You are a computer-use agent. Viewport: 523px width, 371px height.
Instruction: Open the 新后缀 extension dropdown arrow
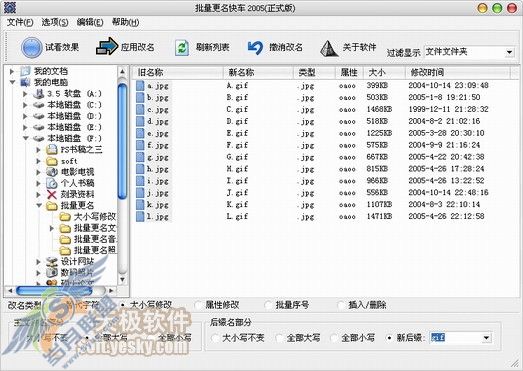[x=486, y=338]
